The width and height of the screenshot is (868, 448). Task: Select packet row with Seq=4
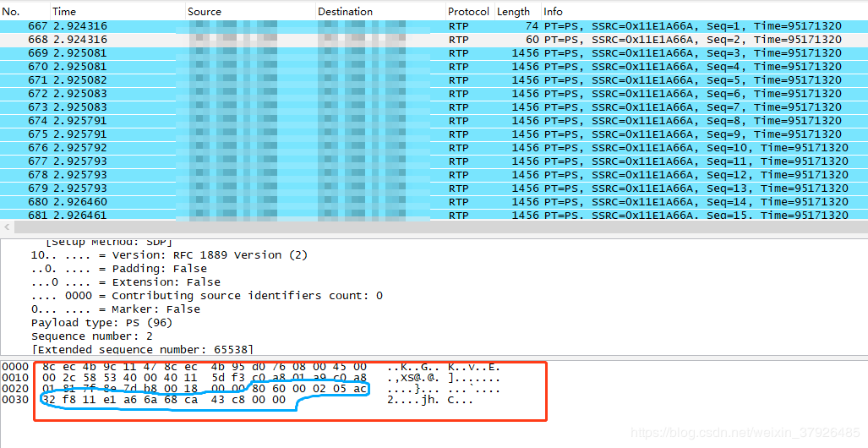point(434,67)
